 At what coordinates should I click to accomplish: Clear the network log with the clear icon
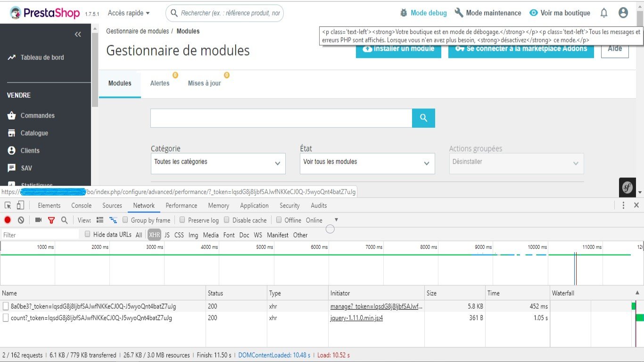tap(21, 220)
